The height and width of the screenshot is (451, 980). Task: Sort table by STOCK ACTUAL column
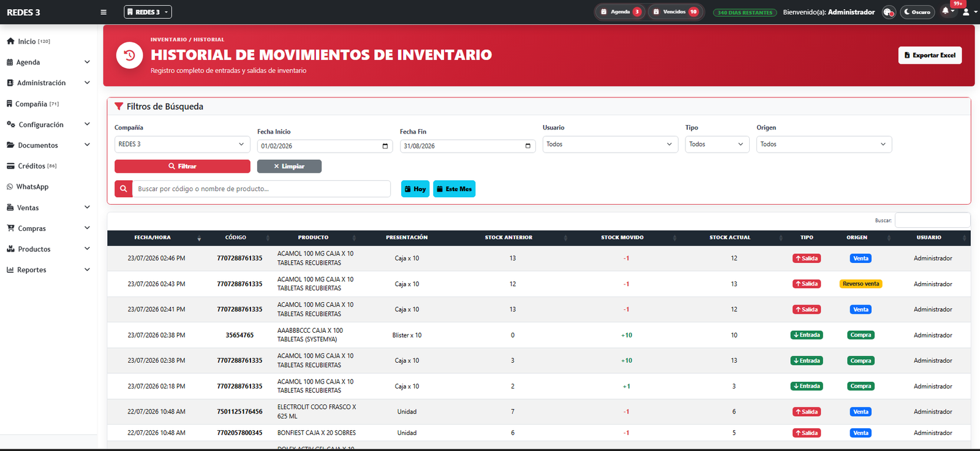tap(733, 238)
